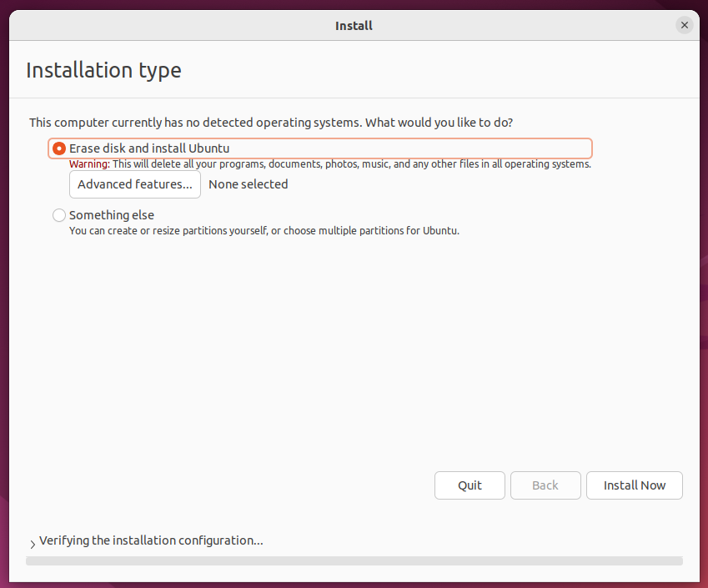Expand the installation details chevron
Viewport: 708px width, 588px height.
[33, 544]
